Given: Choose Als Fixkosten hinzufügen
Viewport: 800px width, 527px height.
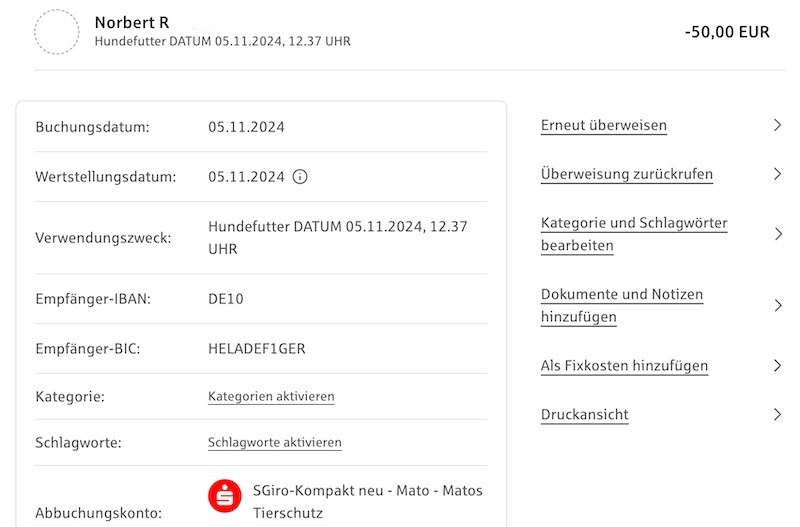Looking at the screenshot, I should coord(624,366).
